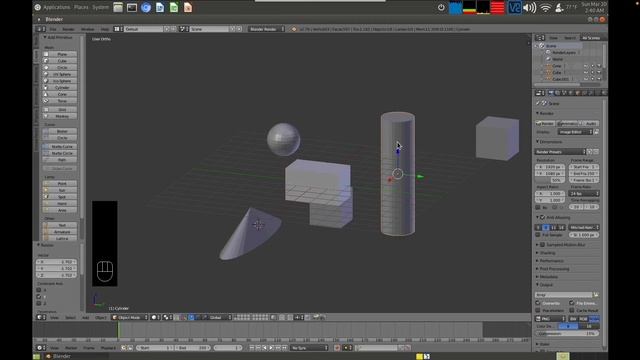Open the Object Mode dropdown

[130, 318]
